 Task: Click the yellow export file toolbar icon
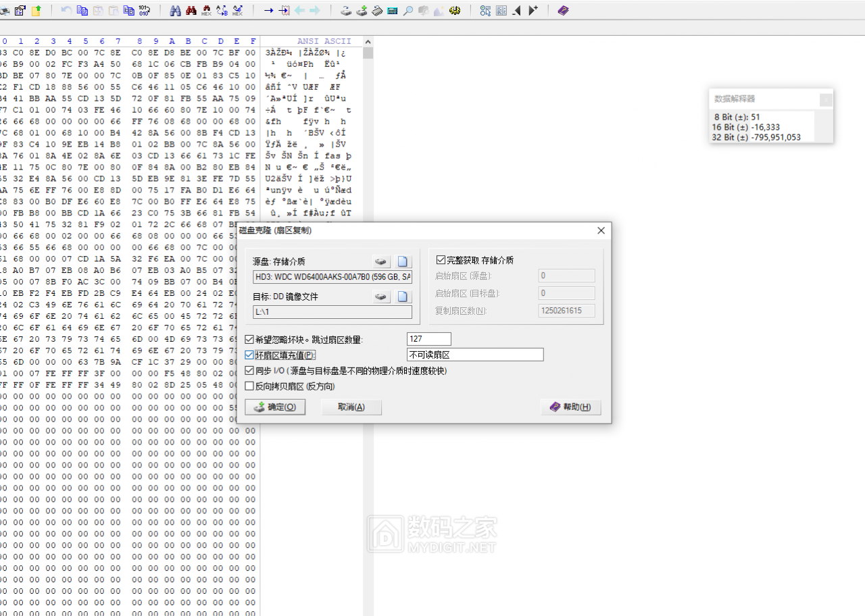point(36,10)
